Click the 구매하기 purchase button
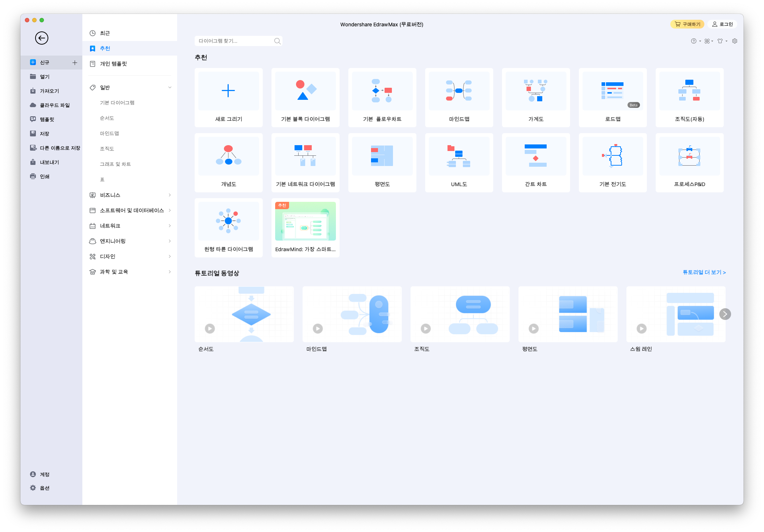Viewport: 764px width, 532px height. pyautogui.click(x=687, y=24)
